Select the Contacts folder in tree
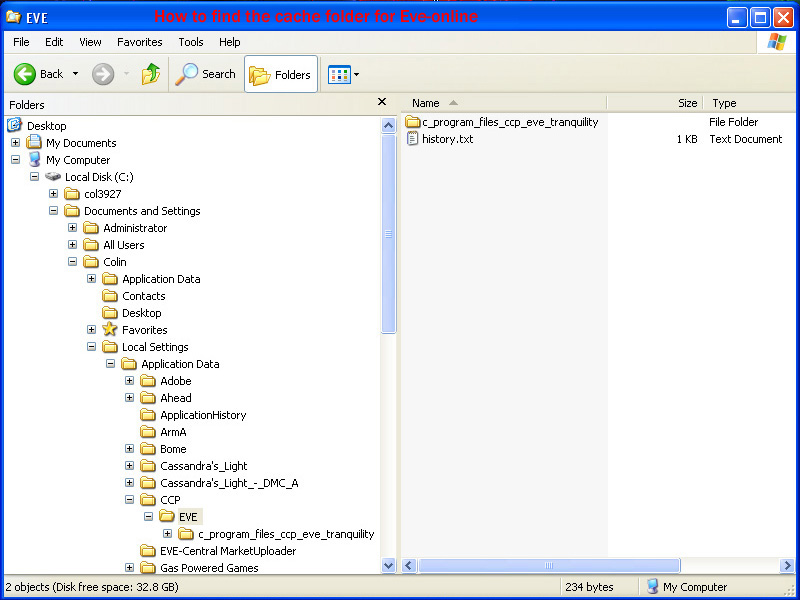Screen dimensions: 800x600 tap(134, 296)
